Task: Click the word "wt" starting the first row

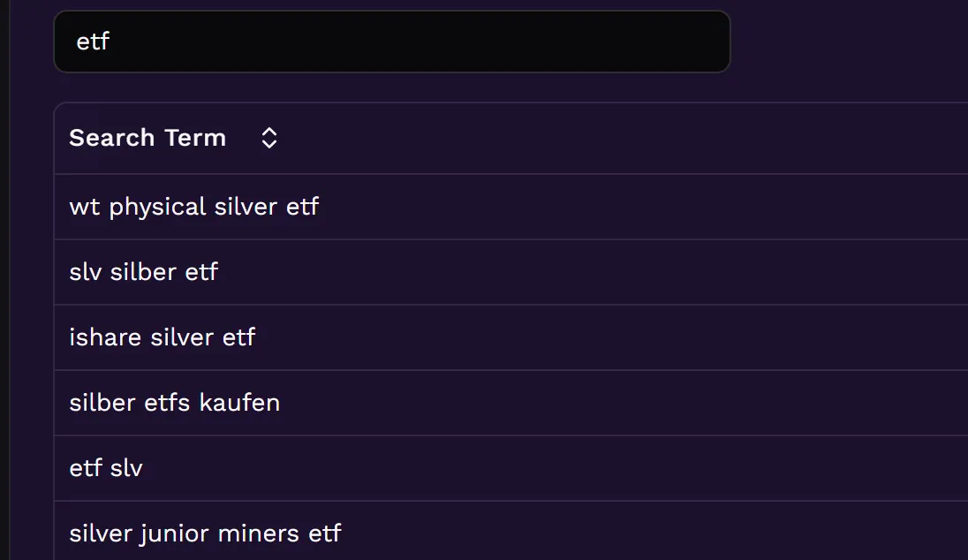Action: coord(84,207)
